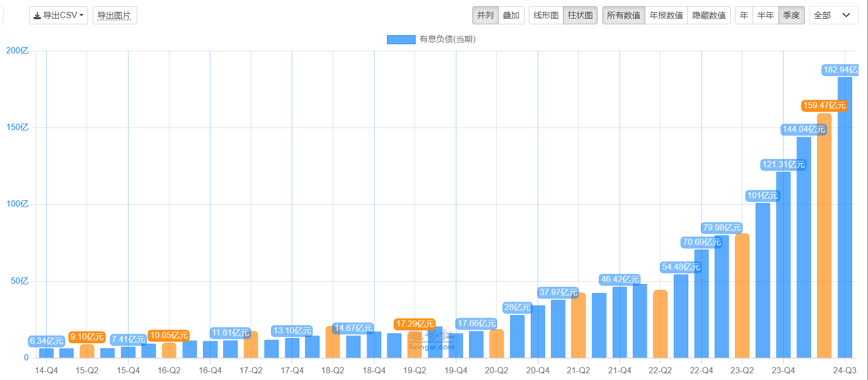Image resolution: width=868 pixels, height=380 pixels.
Task: Click the 101亿元 value label
Action: coord(762,196)
